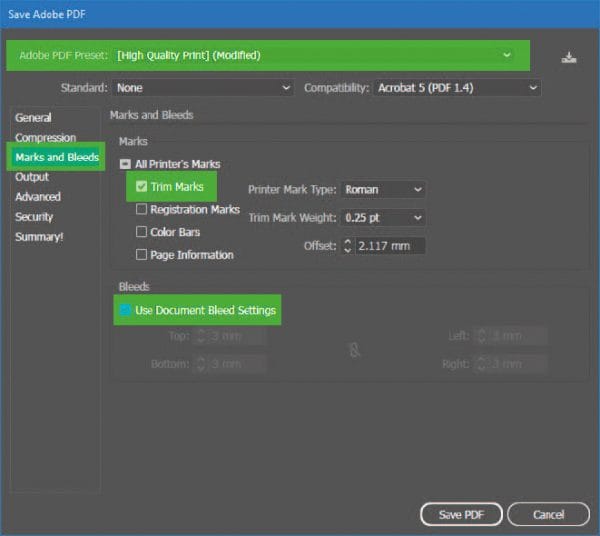Click the save preset download icon
This screenshot has height=536, width=600.
click(x=568, y=57)
